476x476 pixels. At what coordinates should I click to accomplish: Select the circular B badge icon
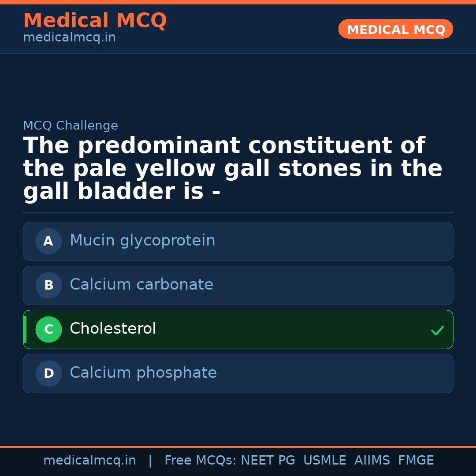(48, 285)
